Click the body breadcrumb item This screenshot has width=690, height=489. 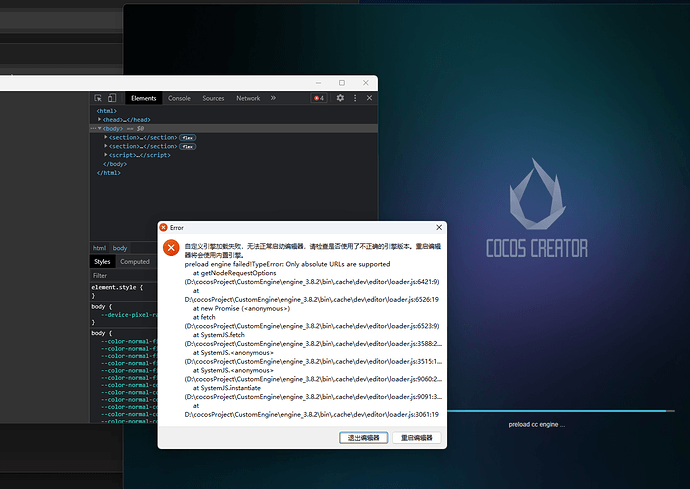coord(120,248)
